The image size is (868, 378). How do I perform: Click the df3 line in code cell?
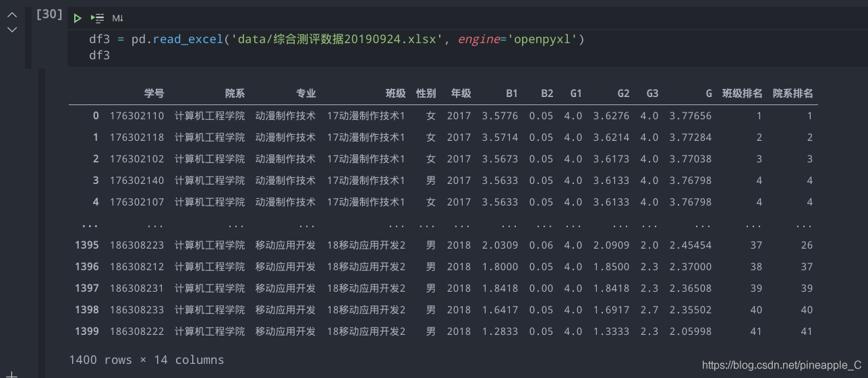click(99, 56)
